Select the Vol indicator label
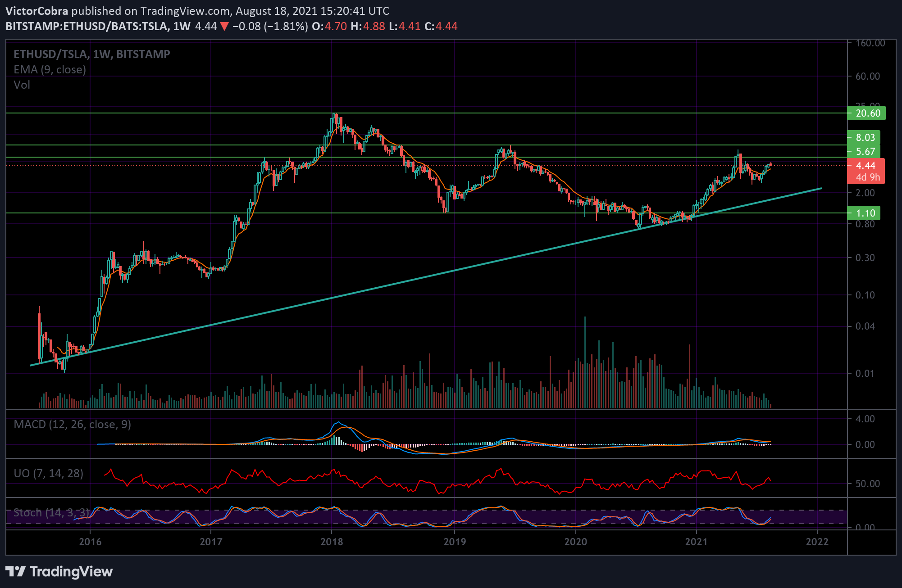Screen dimensions: 902x588 coord(22,85)
